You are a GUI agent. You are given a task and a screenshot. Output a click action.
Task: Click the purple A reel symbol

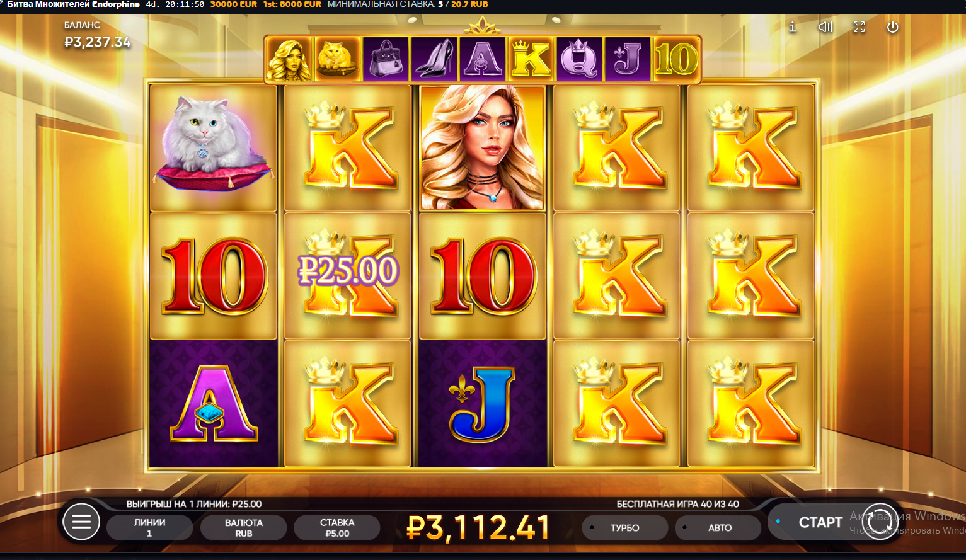pos(214,403)
